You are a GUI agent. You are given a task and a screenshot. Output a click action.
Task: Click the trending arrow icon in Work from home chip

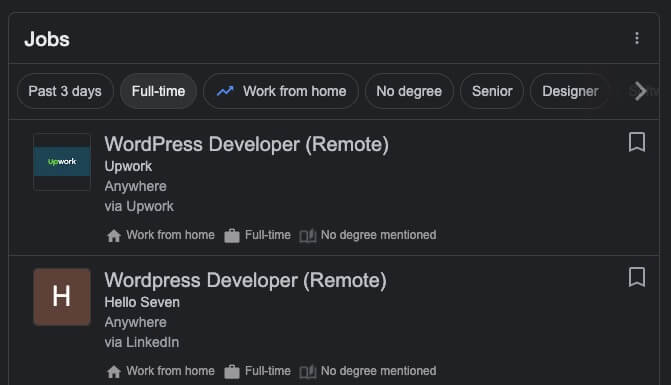pyautogui.click(x=225, y=91)
